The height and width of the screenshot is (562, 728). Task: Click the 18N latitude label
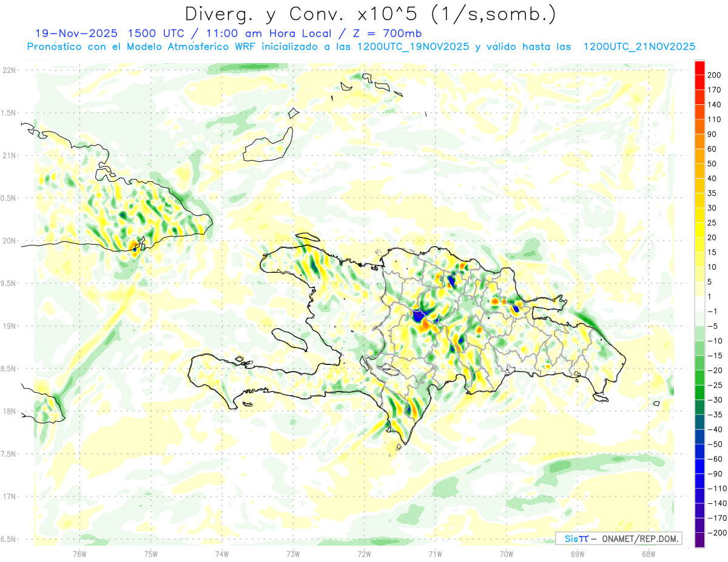(x=8, y=411)
